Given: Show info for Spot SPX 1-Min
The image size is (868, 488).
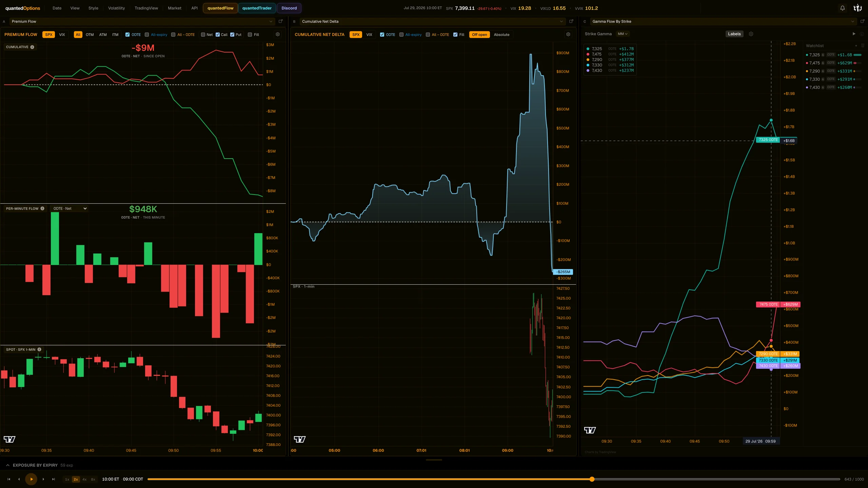Looking at the screenshot, I should (x=39, y=349).
